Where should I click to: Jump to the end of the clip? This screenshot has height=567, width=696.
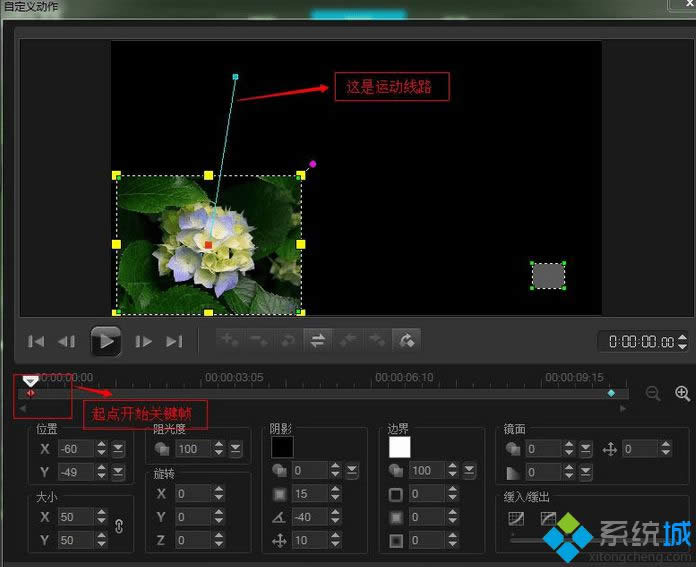pyautogui.click(x=174, y=342)
